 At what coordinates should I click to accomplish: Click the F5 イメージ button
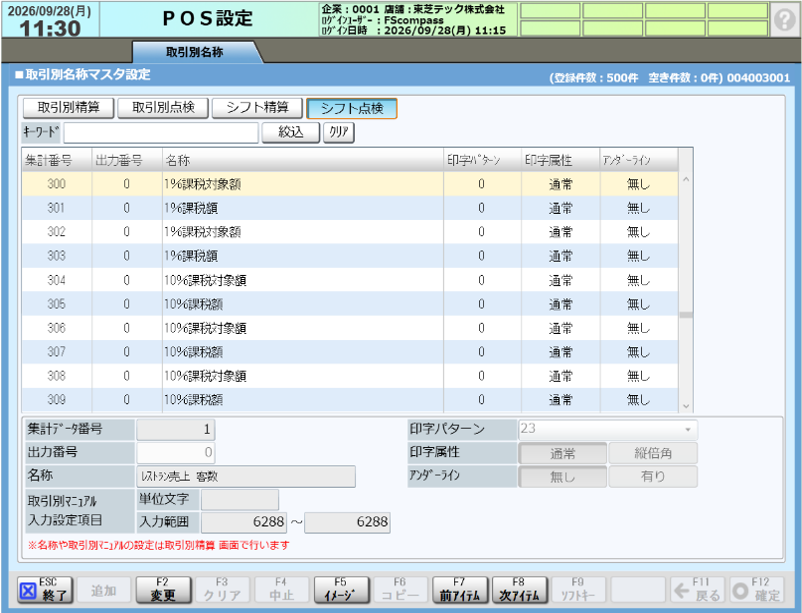click(341, 590)
